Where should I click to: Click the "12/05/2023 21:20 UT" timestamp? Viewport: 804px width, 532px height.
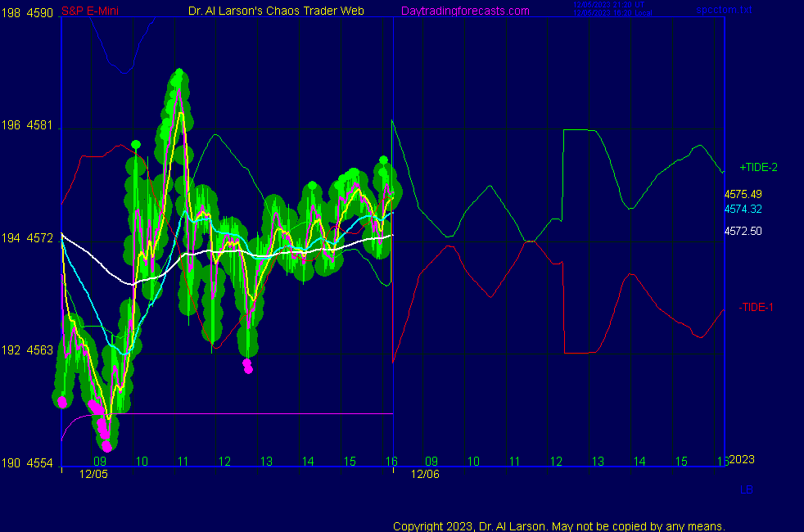(608, 5)
